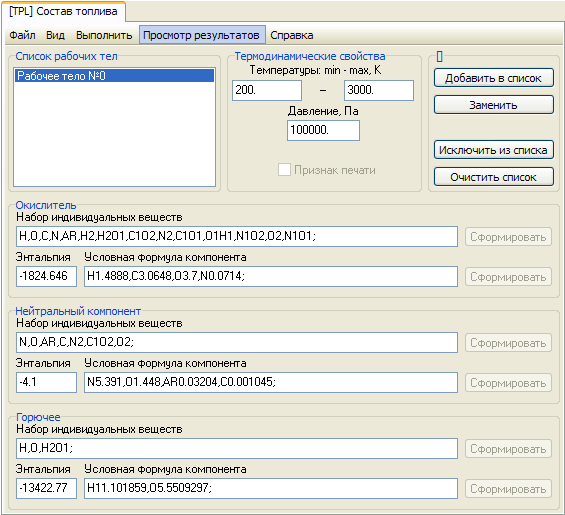Click the Нейтральный компонент substances set field
Image resolution: width=565 pixels, height=515 pixels.
[237, 342]
